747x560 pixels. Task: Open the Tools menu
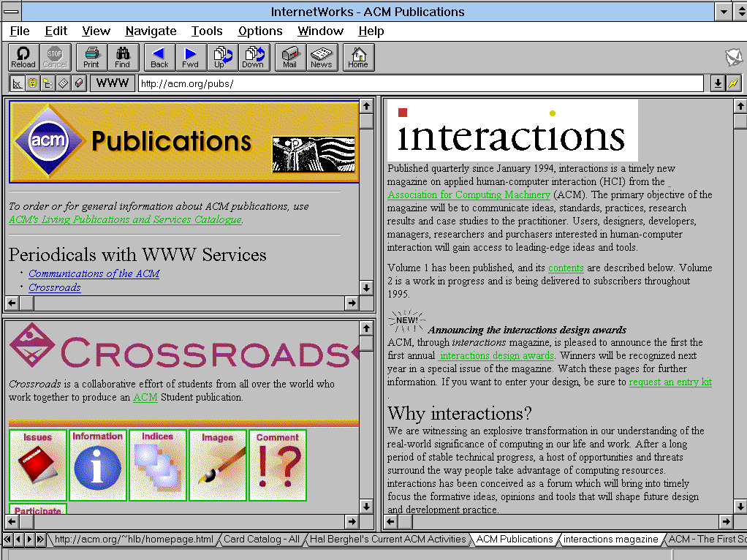pyautogui.click(x=207, y=31)
